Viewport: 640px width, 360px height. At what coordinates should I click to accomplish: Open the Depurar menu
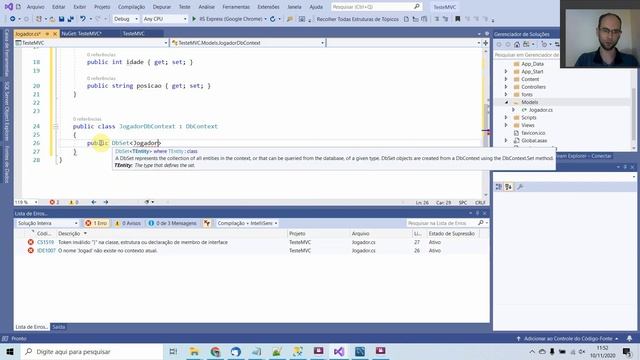pyautogui.click(x=162, y=7)
